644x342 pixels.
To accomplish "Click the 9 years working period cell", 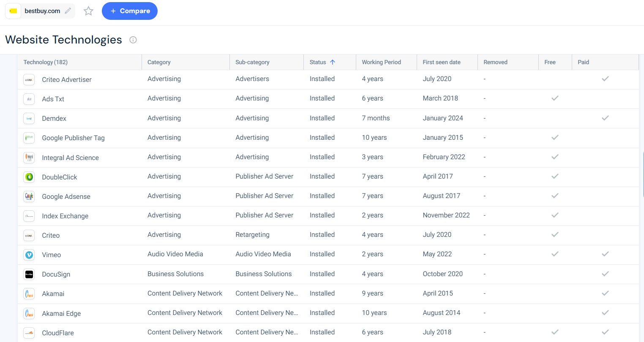I will point(372,293).
